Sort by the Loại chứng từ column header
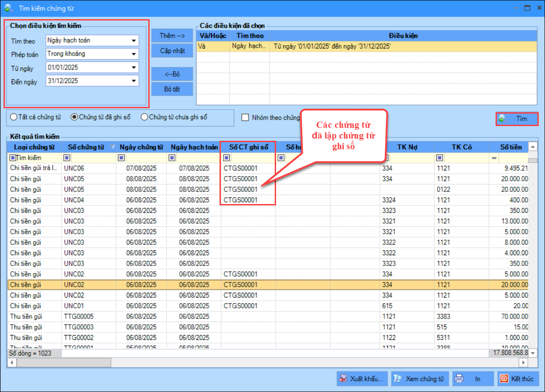 [34, 147]
